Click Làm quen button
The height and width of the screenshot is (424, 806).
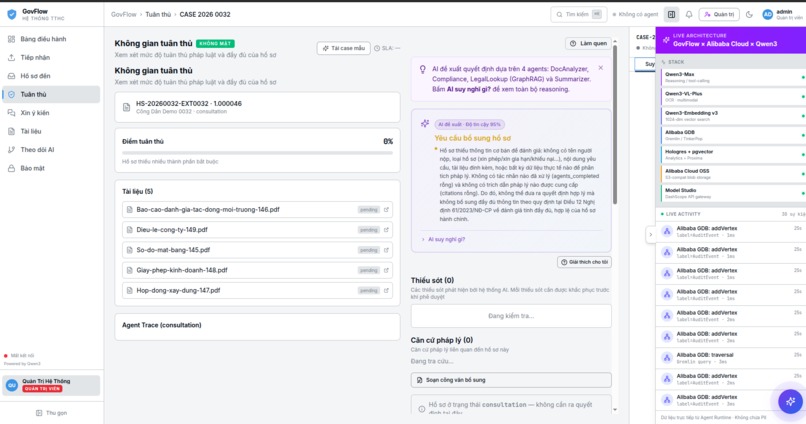[588, 44]
